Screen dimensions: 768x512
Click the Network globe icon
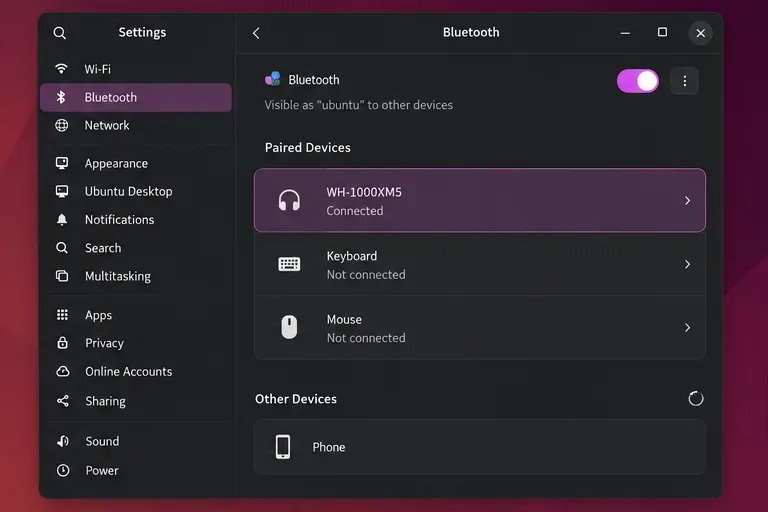tap(62, 125)
